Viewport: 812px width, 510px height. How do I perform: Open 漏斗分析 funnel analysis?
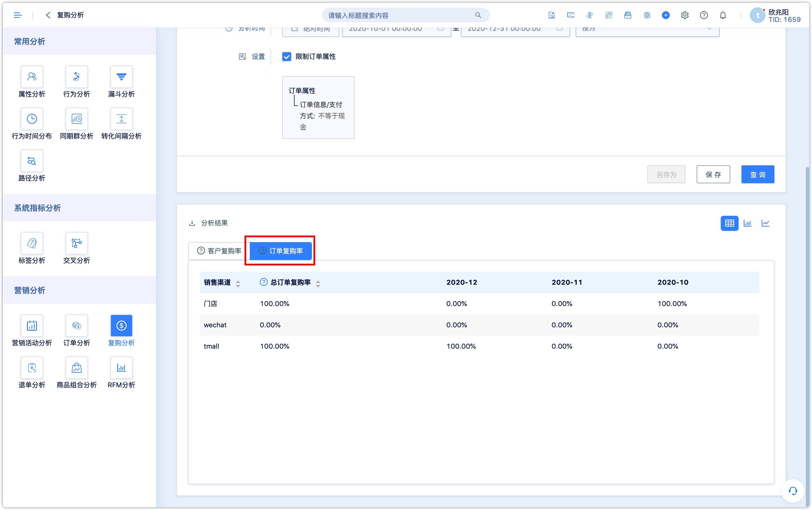(121, 82)
